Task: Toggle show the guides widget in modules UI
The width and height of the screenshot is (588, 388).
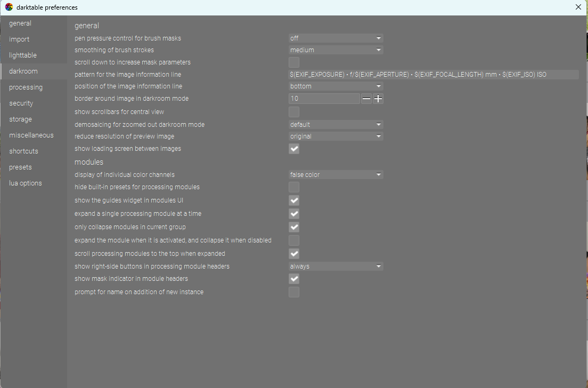Action: pyautogui.click(x=294, y=200)
